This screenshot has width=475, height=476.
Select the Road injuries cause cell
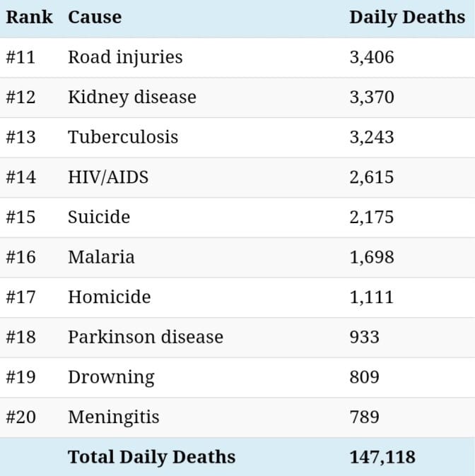point(125,57)
